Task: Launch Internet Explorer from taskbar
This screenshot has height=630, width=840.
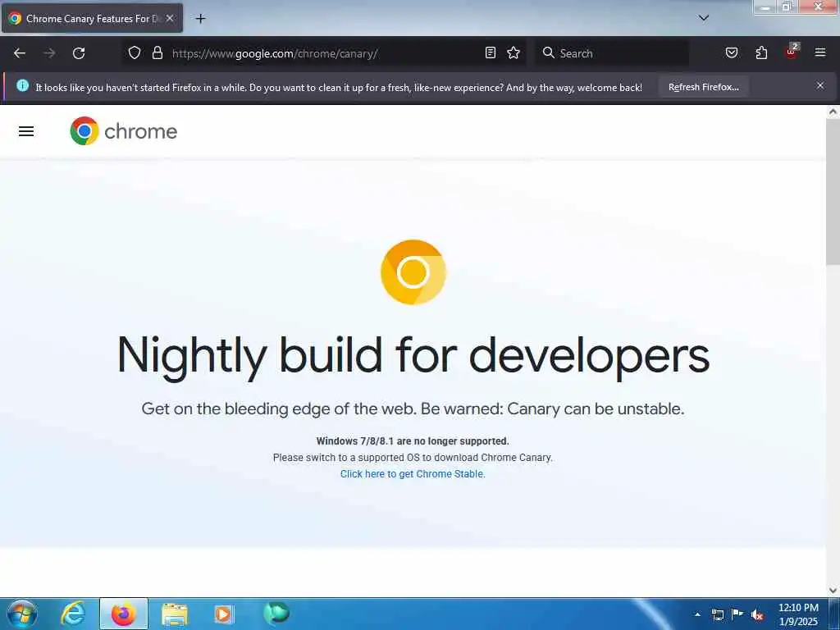Action: click(x=73, y=614)
